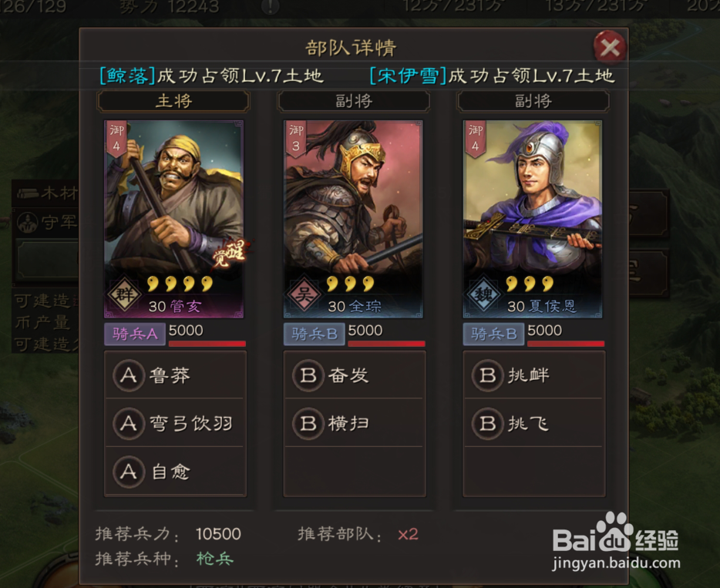Open 全琮 general card portrait
This screenshot has width=720, height=588.
(x=353, y=219)
